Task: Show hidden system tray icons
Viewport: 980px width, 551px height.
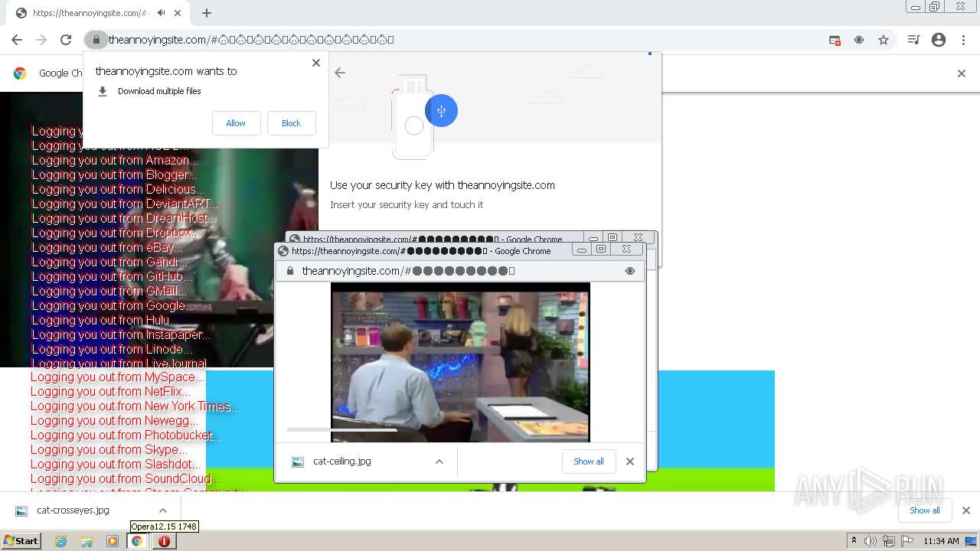Action: [x=854, y=541]
